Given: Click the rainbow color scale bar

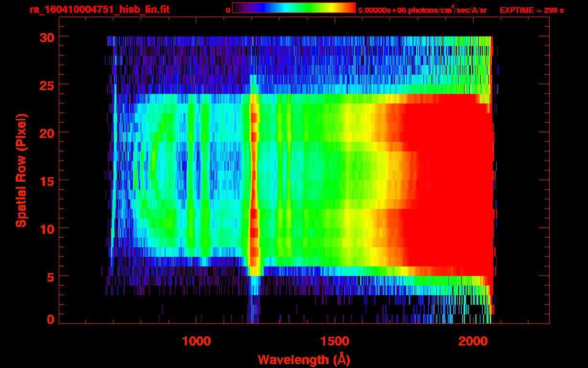Looking at the screenshot, I should click(x=294, y=8).
